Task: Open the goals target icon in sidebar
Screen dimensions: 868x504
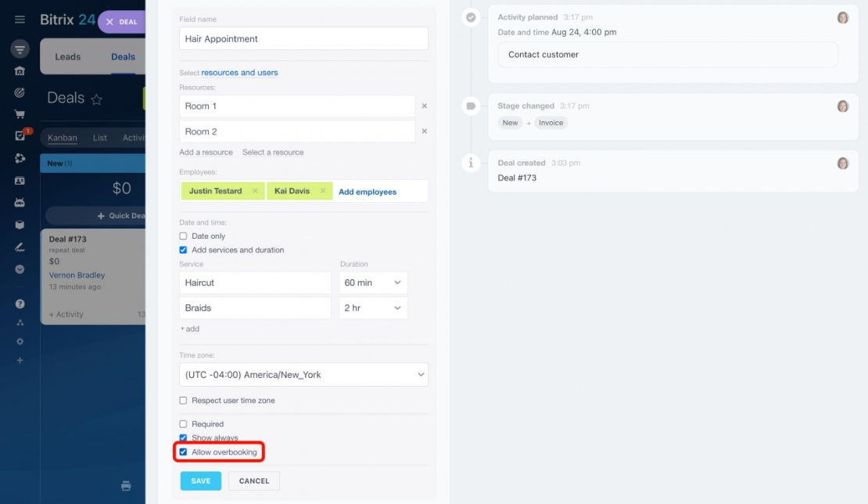Action: tap(20, 92)
